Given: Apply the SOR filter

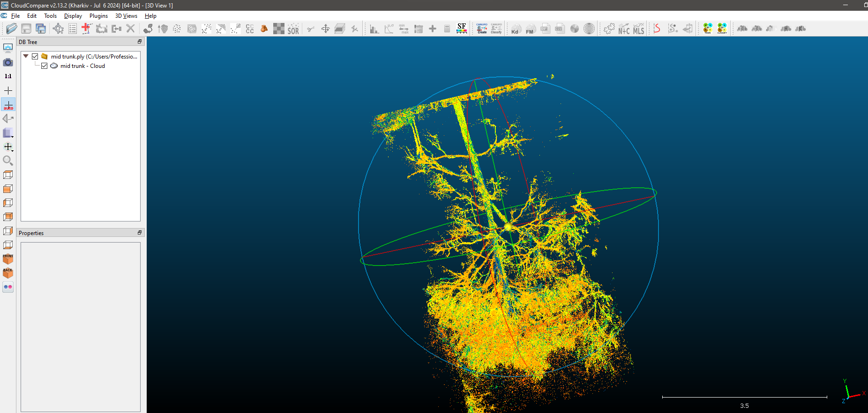Looking at the screenshot, I should 293,29.
